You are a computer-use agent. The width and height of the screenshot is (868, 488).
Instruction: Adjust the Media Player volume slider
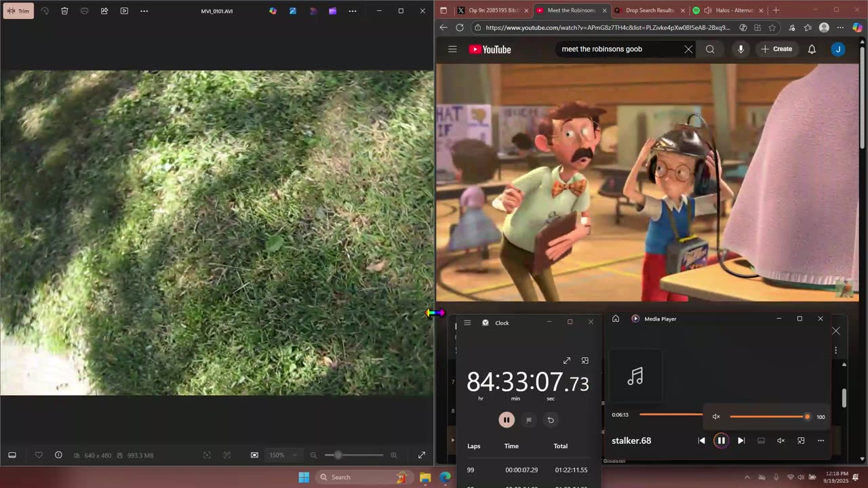(769, 417)
